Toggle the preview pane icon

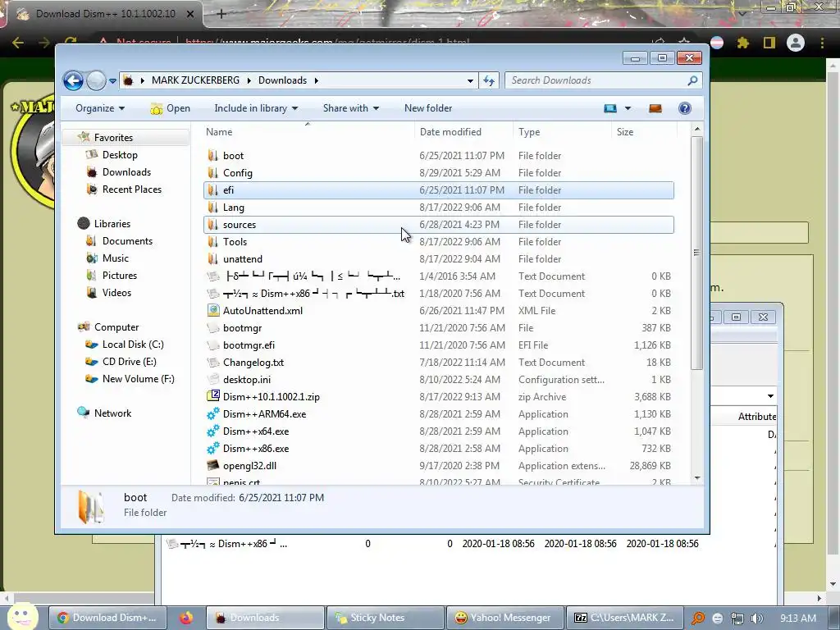655,108
